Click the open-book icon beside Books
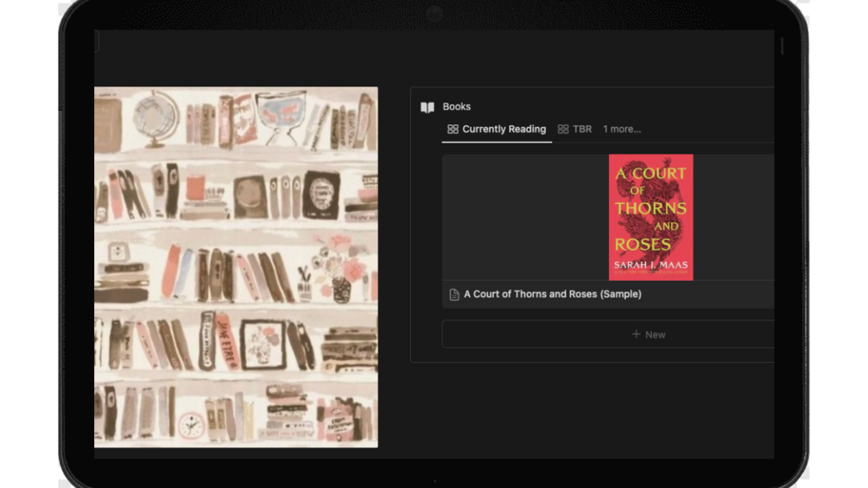The height and width of the screenshot is (488, 868). click(428, 107)
